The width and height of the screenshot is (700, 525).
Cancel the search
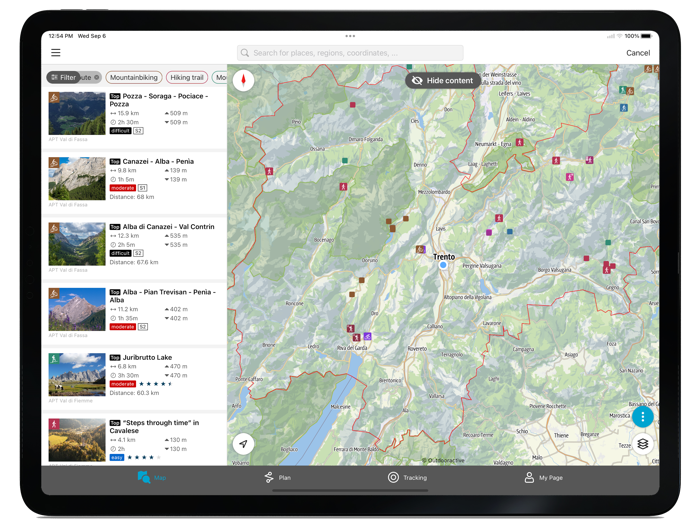(x=638, y=53)
